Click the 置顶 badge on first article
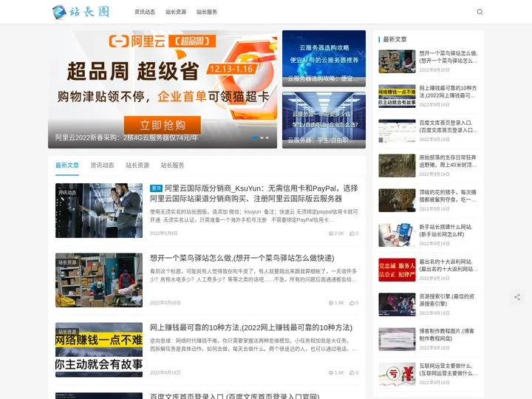 tap(156, 188)
